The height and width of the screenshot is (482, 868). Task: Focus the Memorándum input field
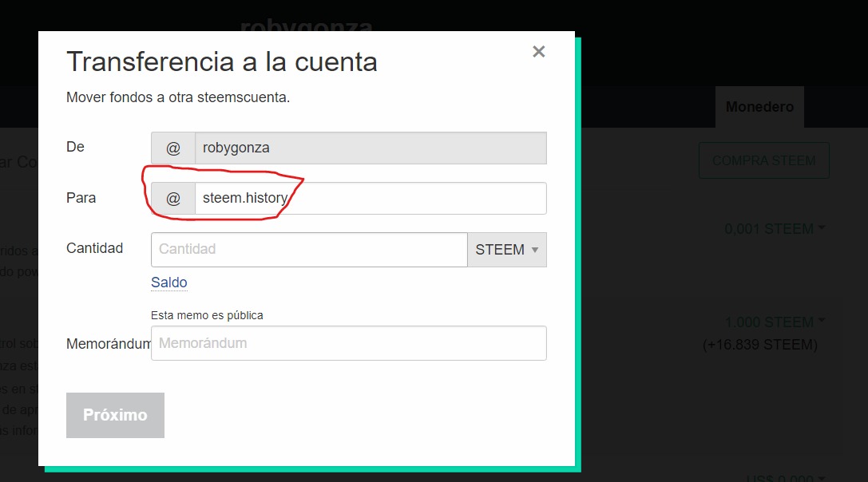click(x=349, y=343)
